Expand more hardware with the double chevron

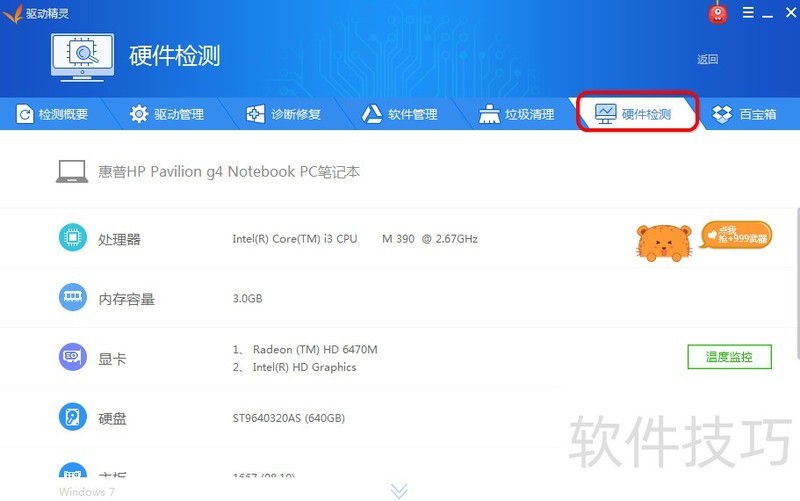[399, 491]
